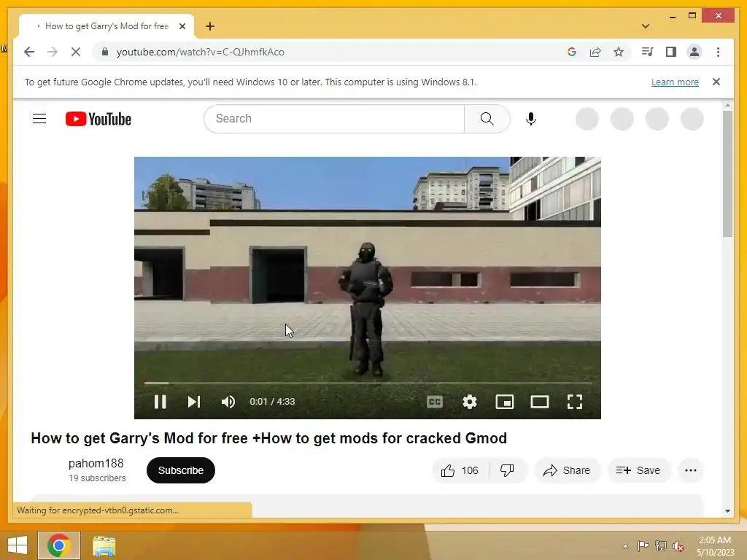The width and height of the screenshot is (747, 560).
Task: Click the page scrollbar down arrow
Action: click(x=727, y=511)
